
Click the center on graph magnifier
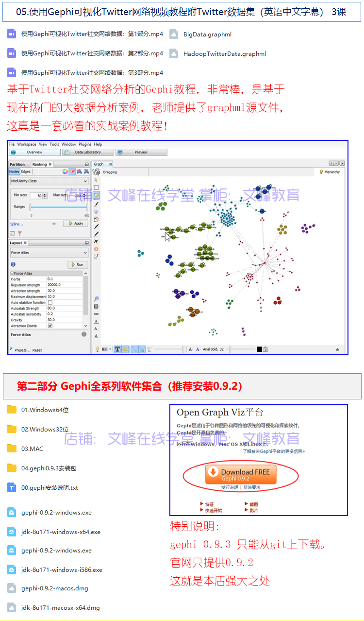(96, 298)
